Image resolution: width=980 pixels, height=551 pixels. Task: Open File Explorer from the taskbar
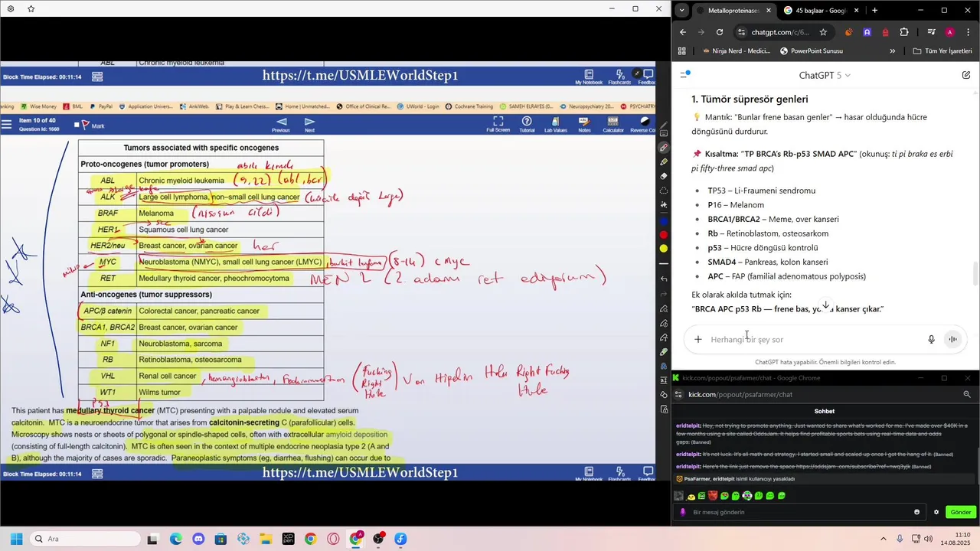tap(265, 539)
